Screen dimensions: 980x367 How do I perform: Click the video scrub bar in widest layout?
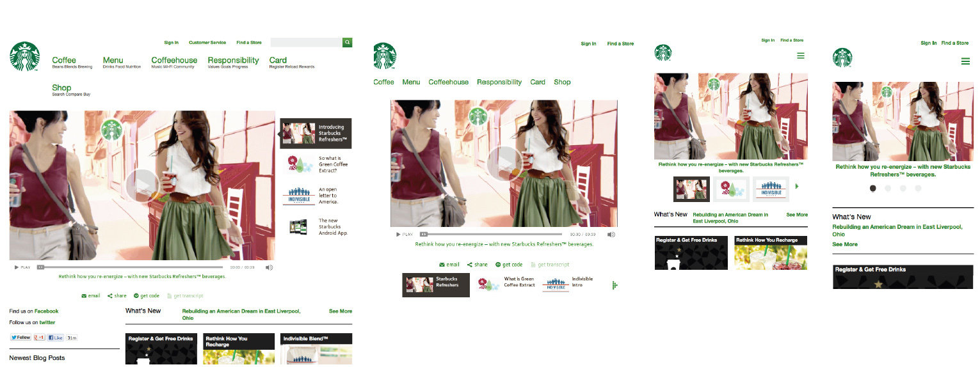[131, 267]
